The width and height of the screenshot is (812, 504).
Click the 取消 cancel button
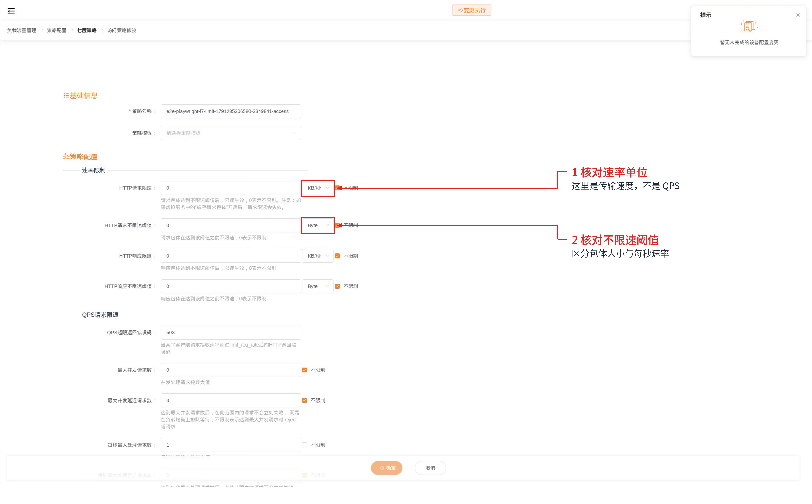click(x=430, y=468)
